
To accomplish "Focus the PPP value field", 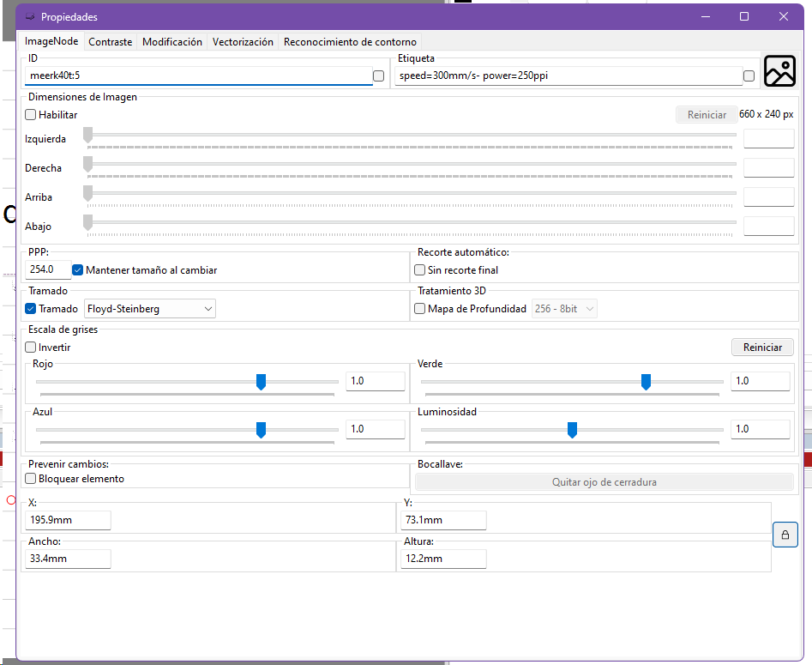I will (48, 269).
